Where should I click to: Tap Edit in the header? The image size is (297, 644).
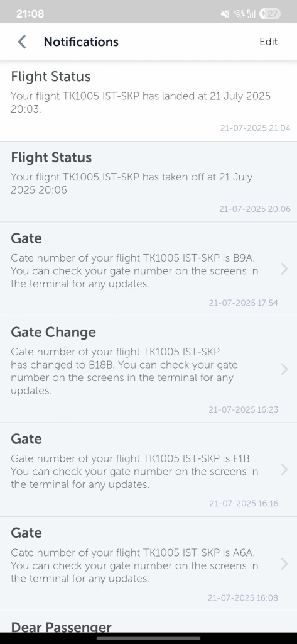pos(269,42)
